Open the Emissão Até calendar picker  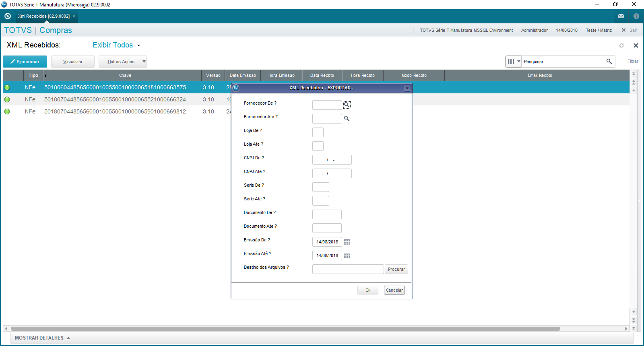tap(347, 256)
